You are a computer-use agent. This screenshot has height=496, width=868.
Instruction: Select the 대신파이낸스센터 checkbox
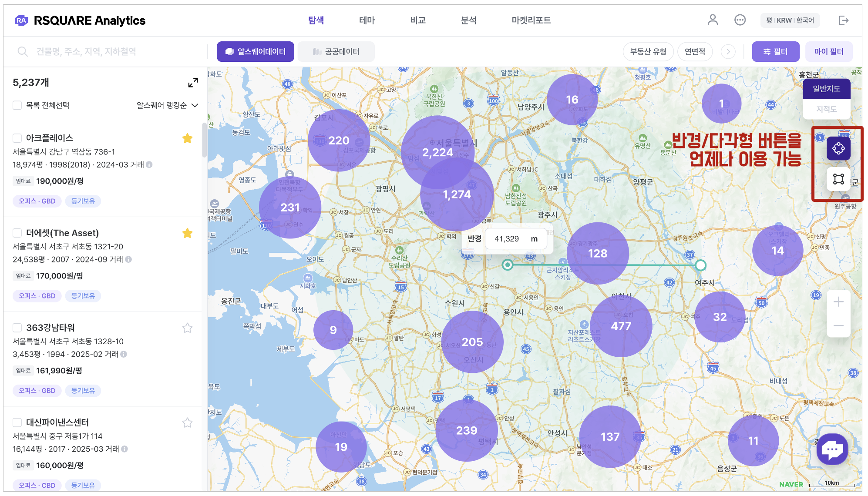(x=17, y=422)
